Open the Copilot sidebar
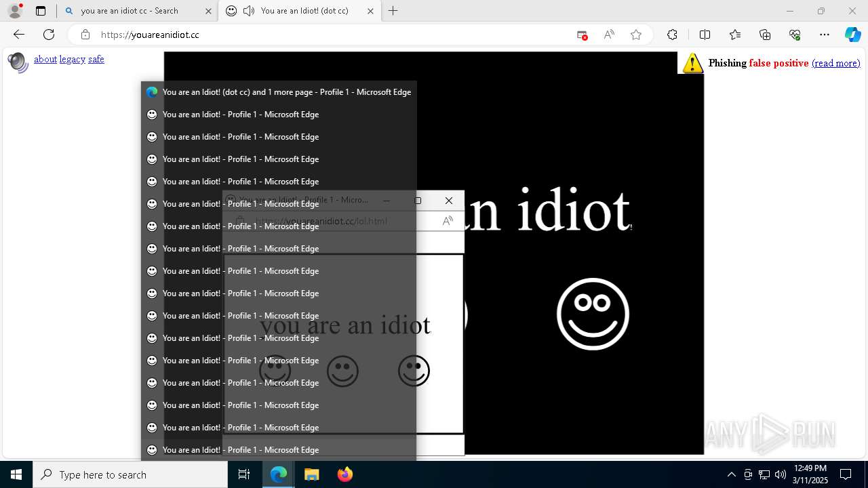The width and height of the screenshot is (868, 488). point(852,35)
